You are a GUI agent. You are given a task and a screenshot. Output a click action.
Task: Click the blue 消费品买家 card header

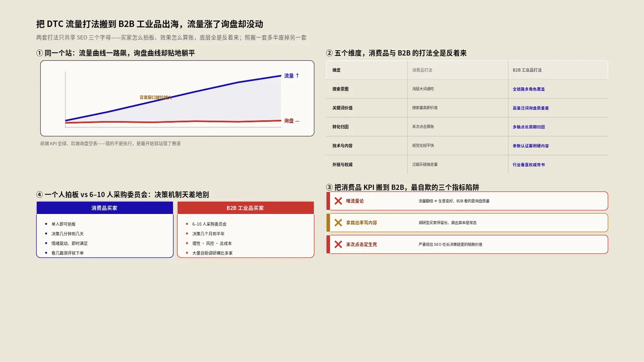tap(105, 208)
